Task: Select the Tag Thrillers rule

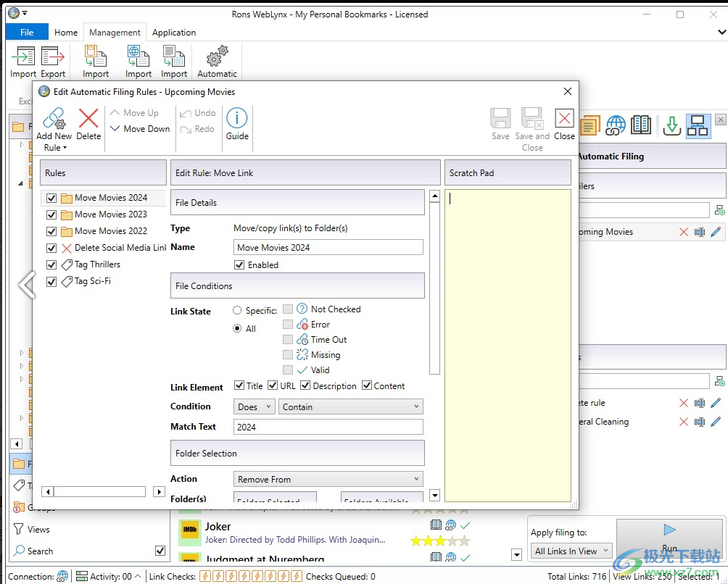Action: pyautogui.click(x=97, y=264)
